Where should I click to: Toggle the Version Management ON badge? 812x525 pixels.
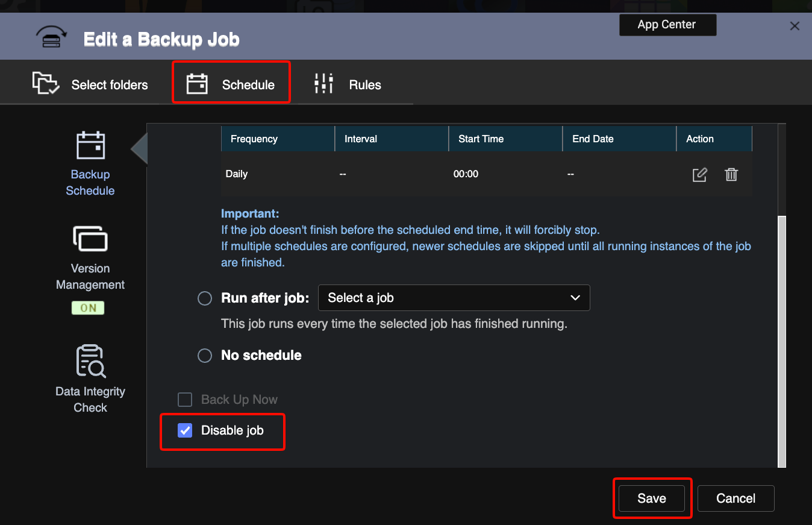(x=88, y=308)
